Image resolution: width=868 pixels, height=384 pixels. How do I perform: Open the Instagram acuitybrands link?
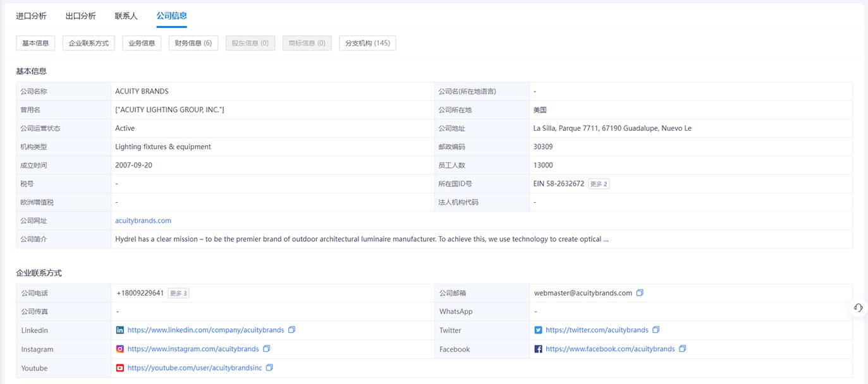pyautogui.click(x=193, y=349)
